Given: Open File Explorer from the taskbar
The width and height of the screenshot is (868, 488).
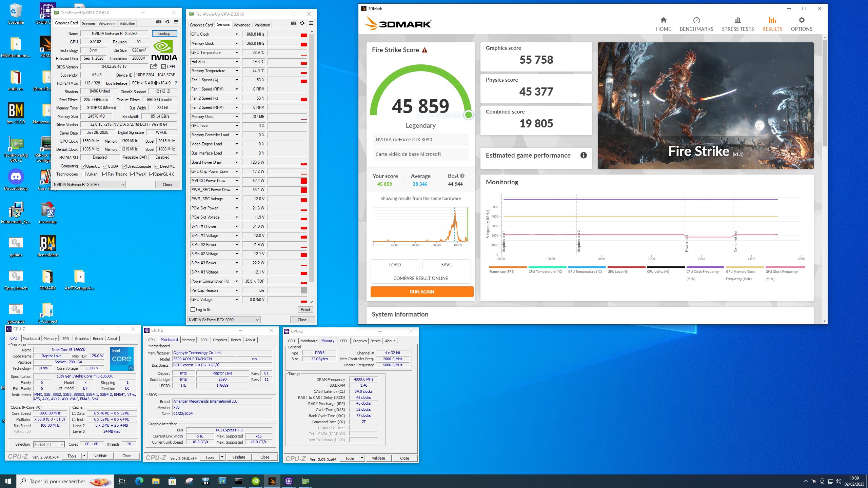Looking at the screenshot, I should (156, 481).
